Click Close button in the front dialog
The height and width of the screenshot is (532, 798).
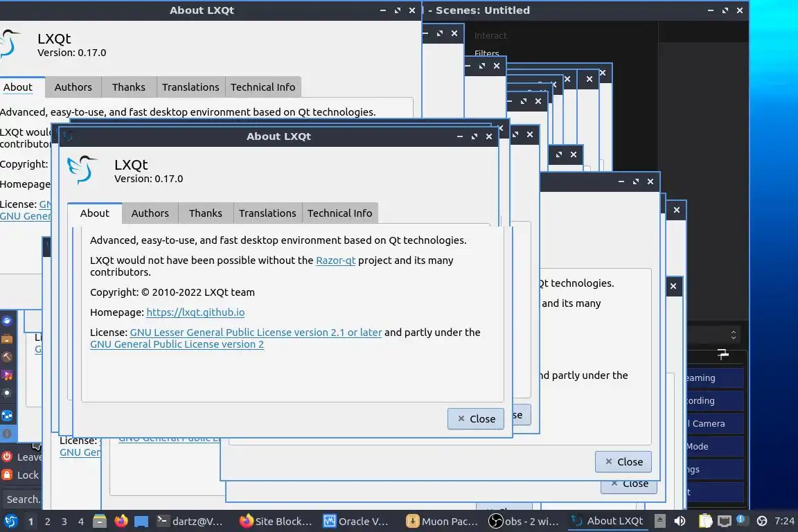[x=476, y=418]
